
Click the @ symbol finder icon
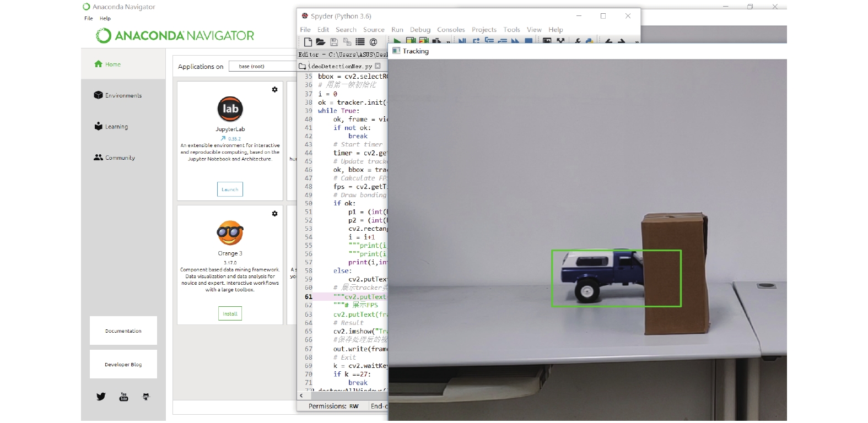pos(373,42)
